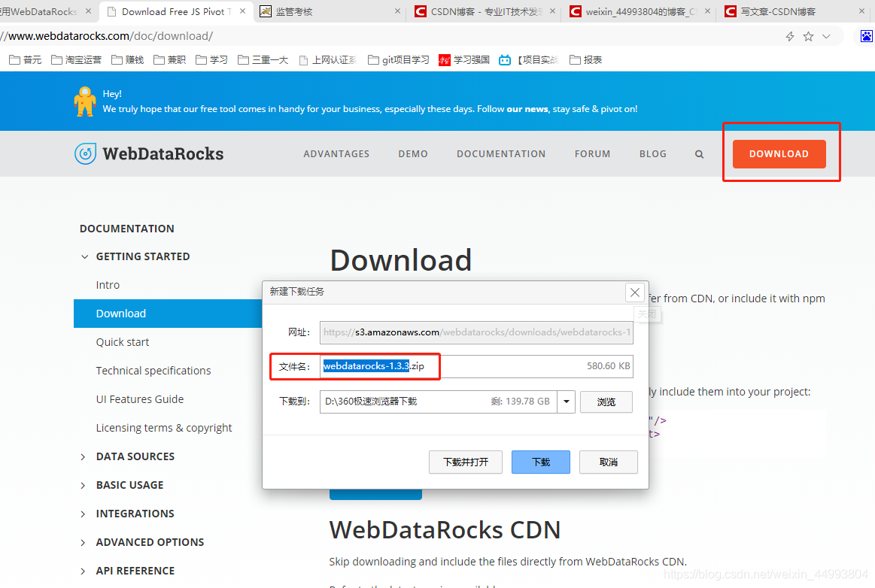Open the address bar chevron dropdown

tap(826, 36)
